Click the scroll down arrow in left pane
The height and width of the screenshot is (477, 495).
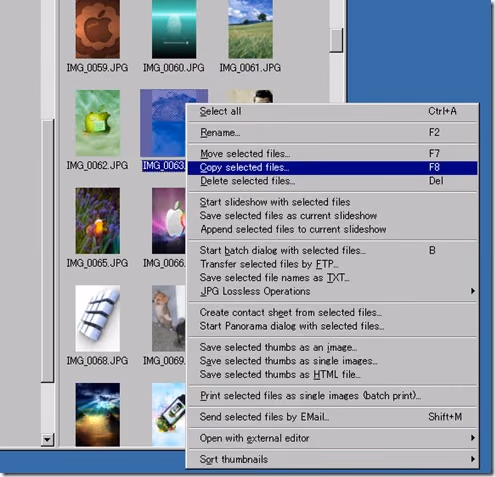(x=47, y=440)
